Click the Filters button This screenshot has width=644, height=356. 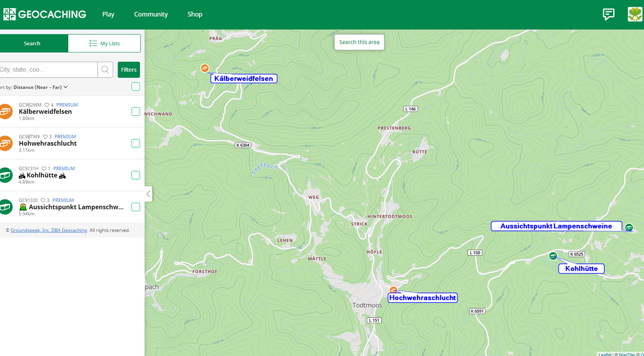129,70
